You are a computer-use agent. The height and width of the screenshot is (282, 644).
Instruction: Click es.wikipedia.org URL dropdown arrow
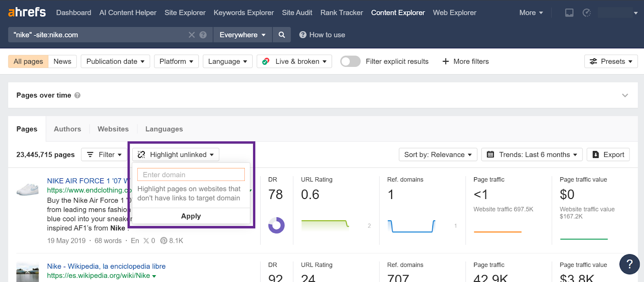(x=154, y=276)
